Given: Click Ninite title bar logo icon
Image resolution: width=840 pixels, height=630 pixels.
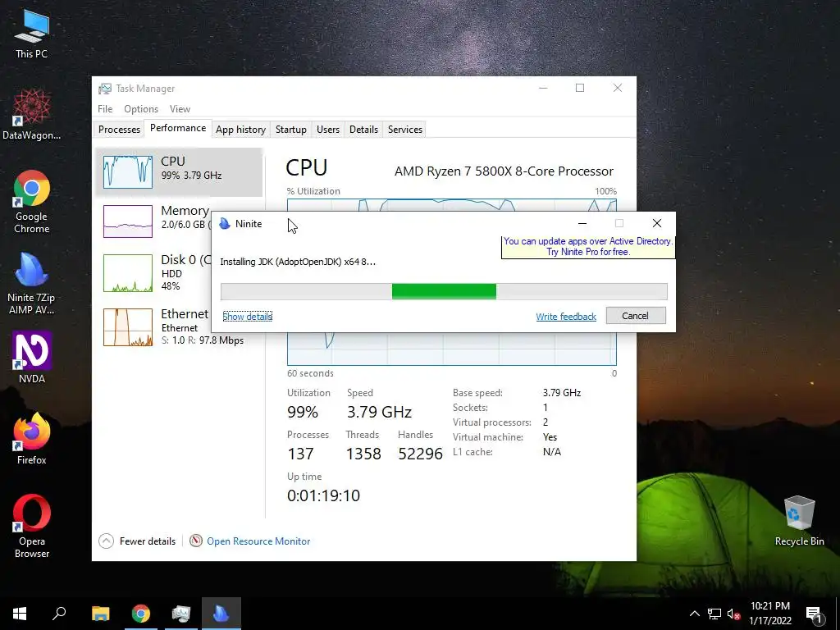Looking at the screenshot, I should (x=225, y=223).
